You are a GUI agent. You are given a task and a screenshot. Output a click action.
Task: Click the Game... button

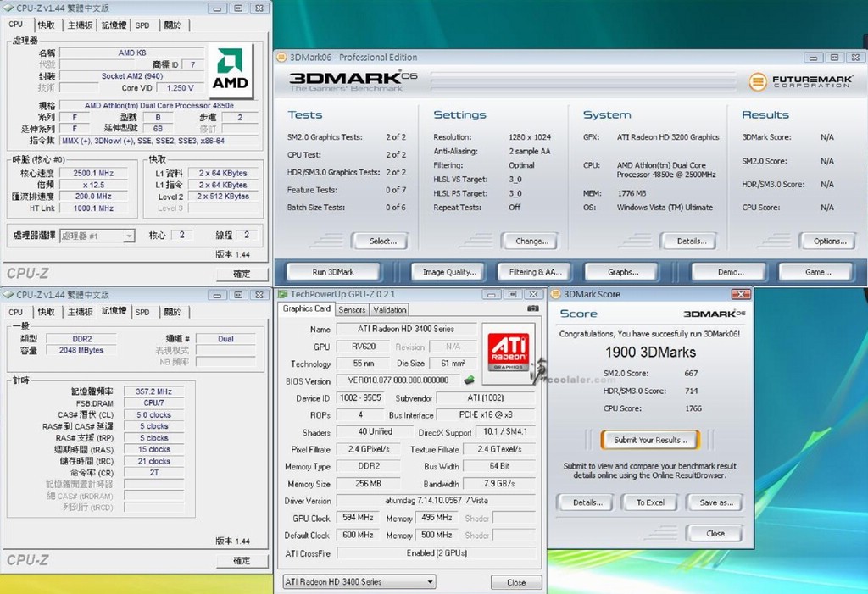(818, 272)
